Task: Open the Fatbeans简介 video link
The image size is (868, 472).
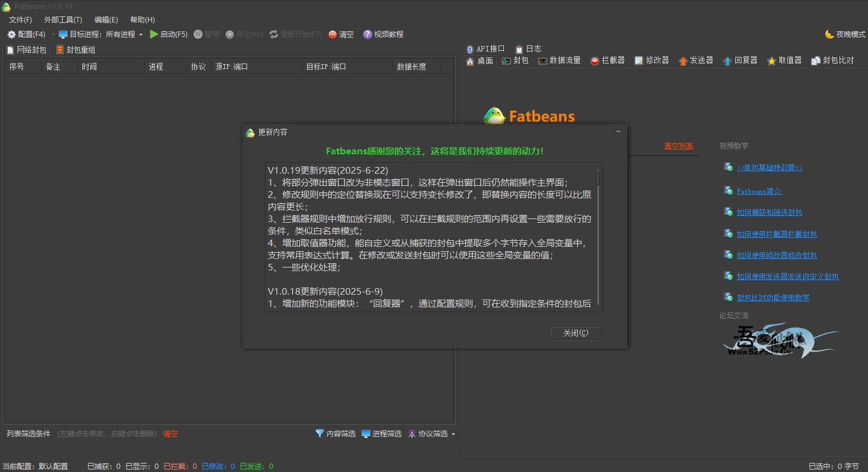Action: pos(759,191)
